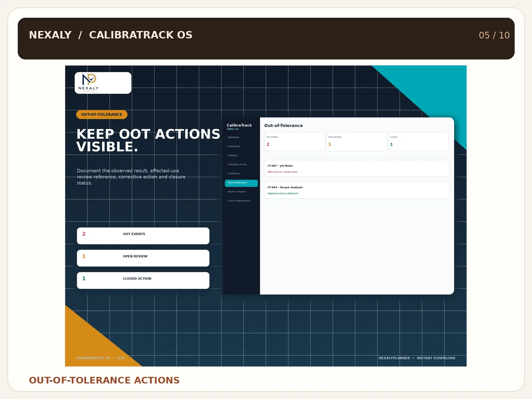This screenshot has height=399, width=532.
Task: Click 'CALIBRATRACK OS • 5/10' footer text
Action: point(100,358)
